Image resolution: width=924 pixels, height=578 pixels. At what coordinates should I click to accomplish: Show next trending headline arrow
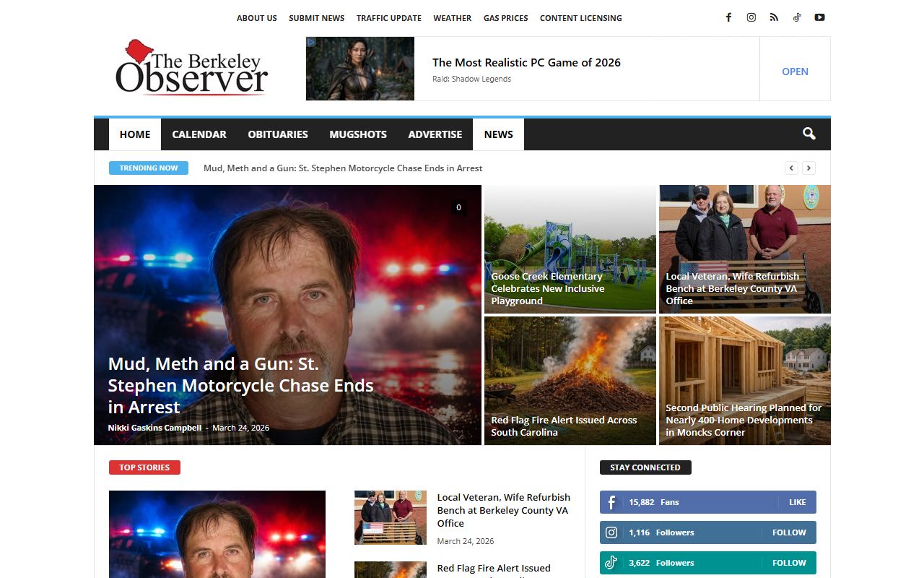pos(809,168)
